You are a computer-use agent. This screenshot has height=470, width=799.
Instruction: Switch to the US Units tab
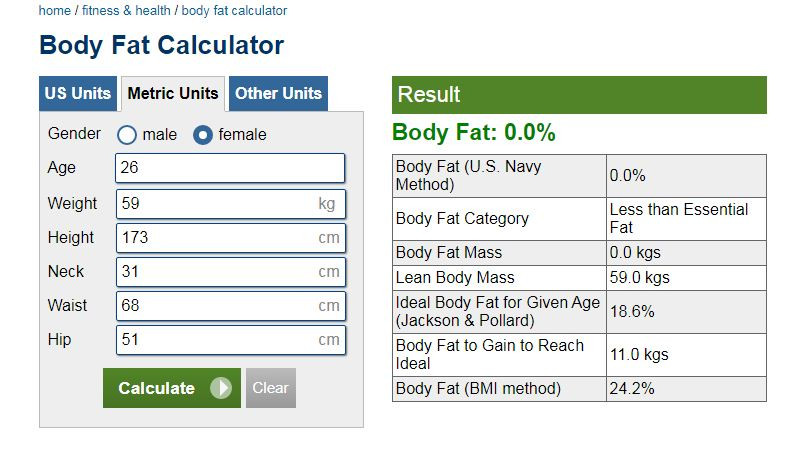click(x=78, y=93)
